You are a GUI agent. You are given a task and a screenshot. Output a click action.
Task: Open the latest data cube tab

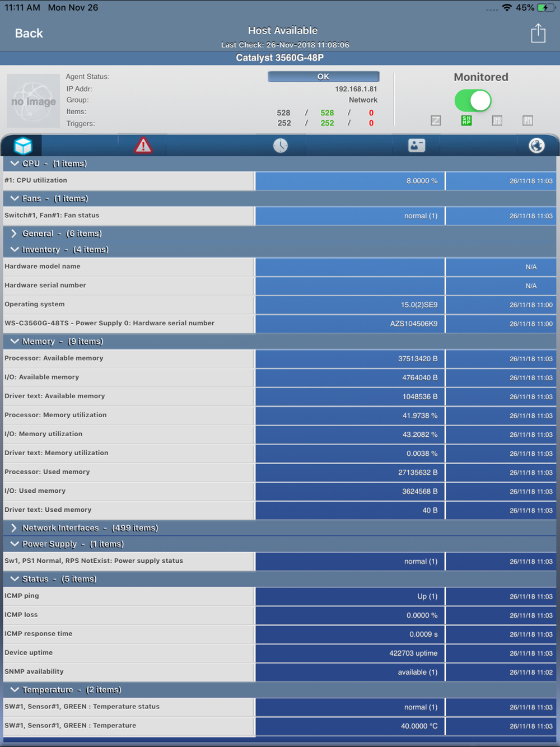click(x=23, y=146)
